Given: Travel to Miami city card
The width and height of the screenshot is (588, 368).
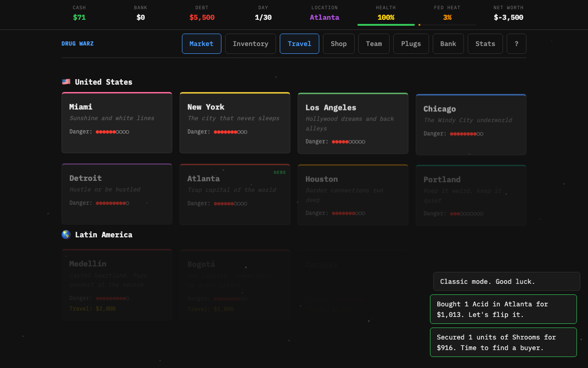Looking at the screenshot, I should 117,122.
